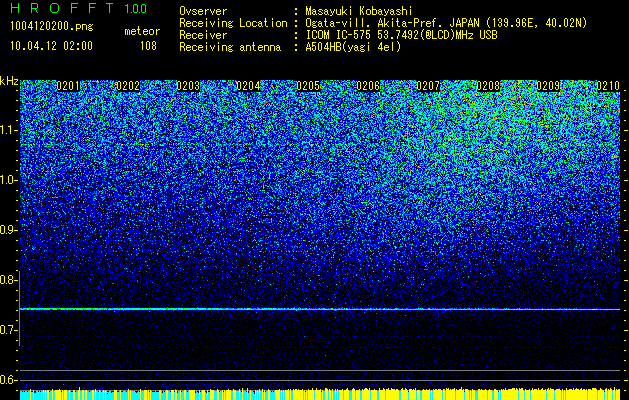Click the Ovserver label
The width and height of the screenshot is (629, 400).
pos(203,11)
